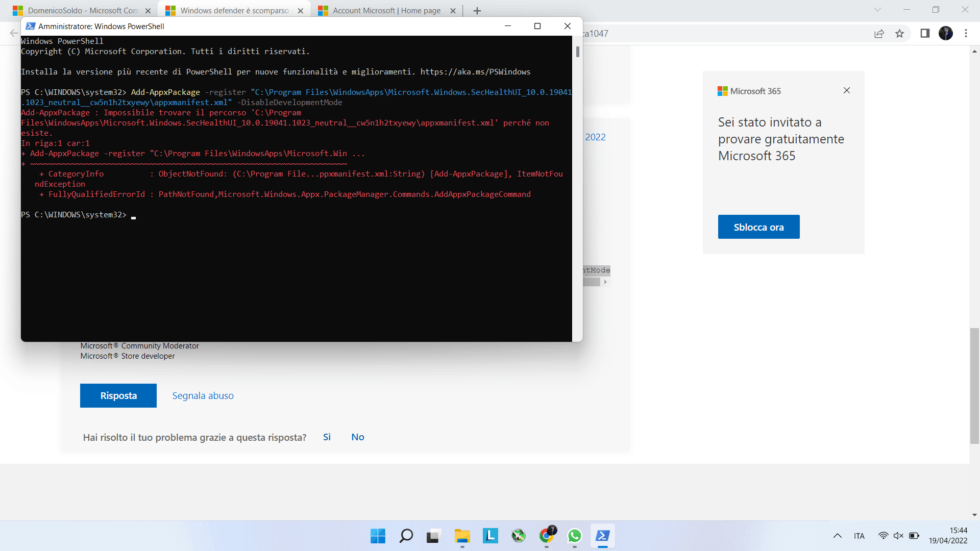Dismiss the Microsoft 365 promo card

(x=847, y=90)
